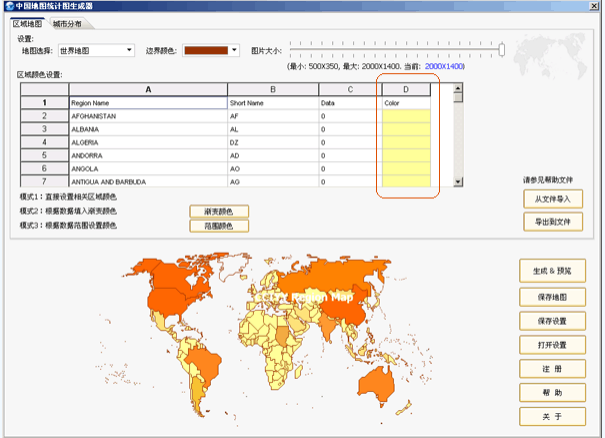Click the 注册 button
This screenshot has height=438, width=605.
pos(552,369)
